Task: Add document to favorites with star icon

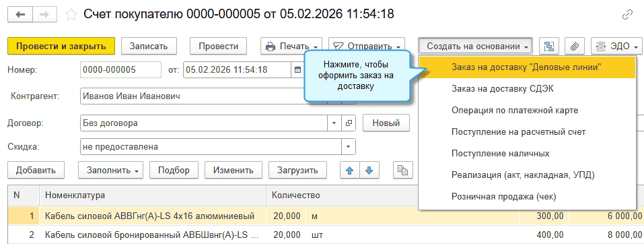Action: [71, 15]
